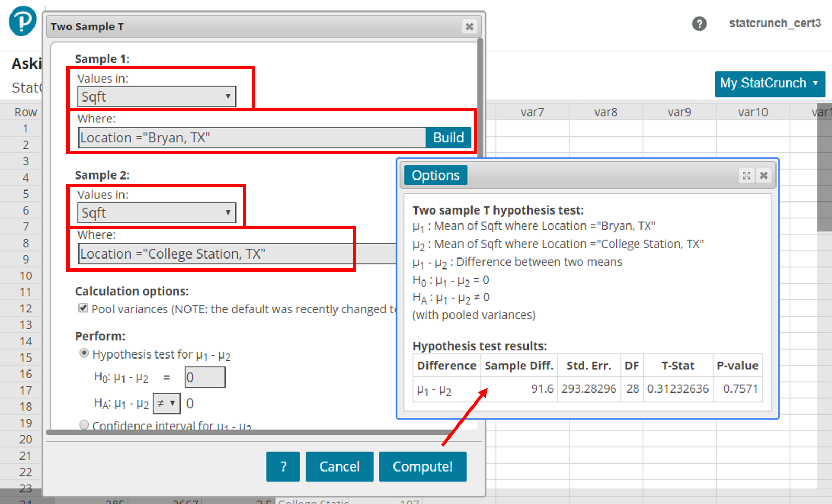
Task: Open the alternative hypothesis ≠ dropdown
Action: point(166,403)
